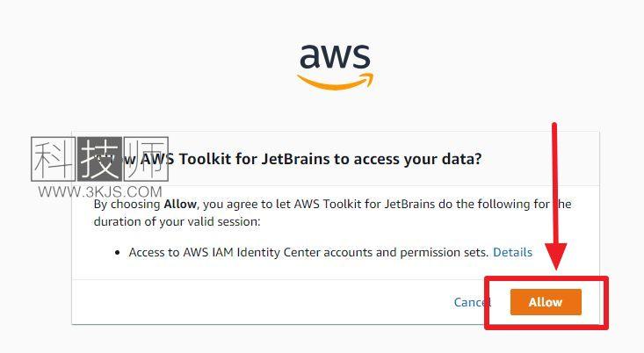Click the orange Allow button

[546, 302]
